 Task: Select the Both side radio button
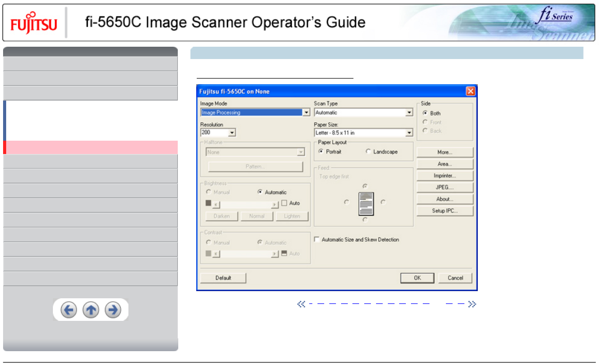pos(425,113)
